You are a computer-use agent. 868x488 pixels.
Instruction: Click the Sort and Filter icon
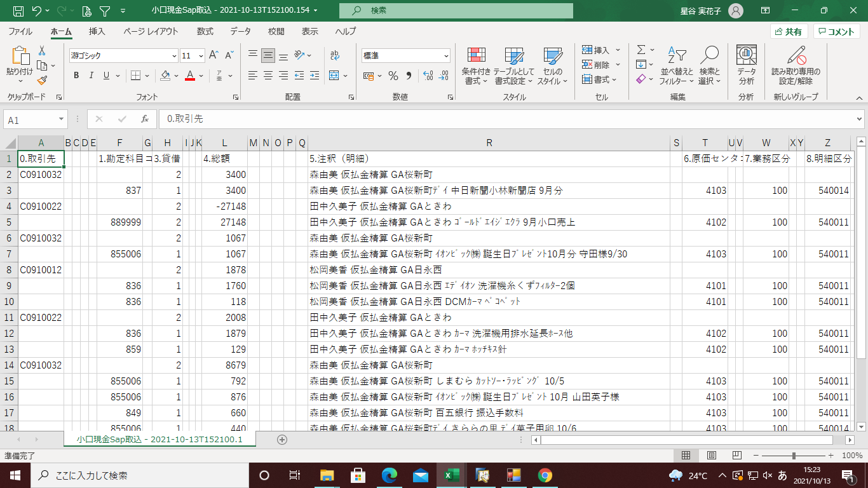[677, 57]
